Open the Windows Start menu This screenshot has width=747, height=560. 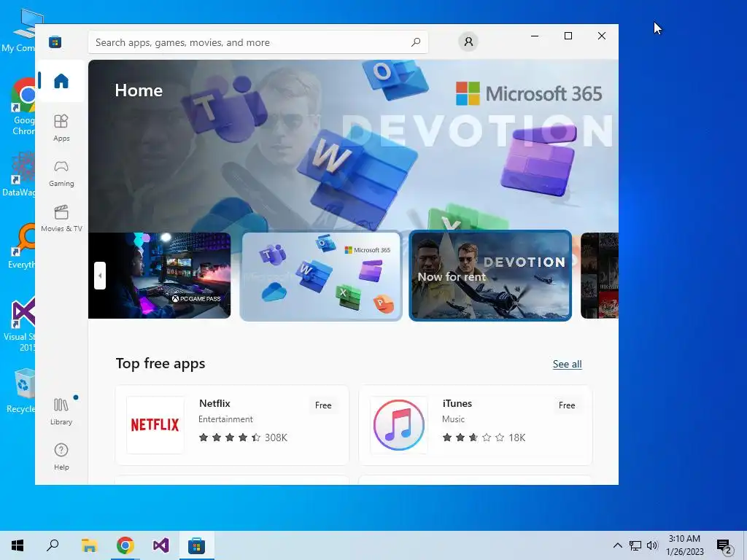(x=18, y=545)
